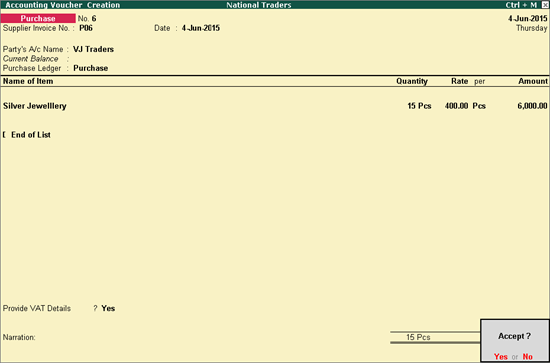550x363 pixels.
Task: Click the End of List entry
Action: [31, 135]
